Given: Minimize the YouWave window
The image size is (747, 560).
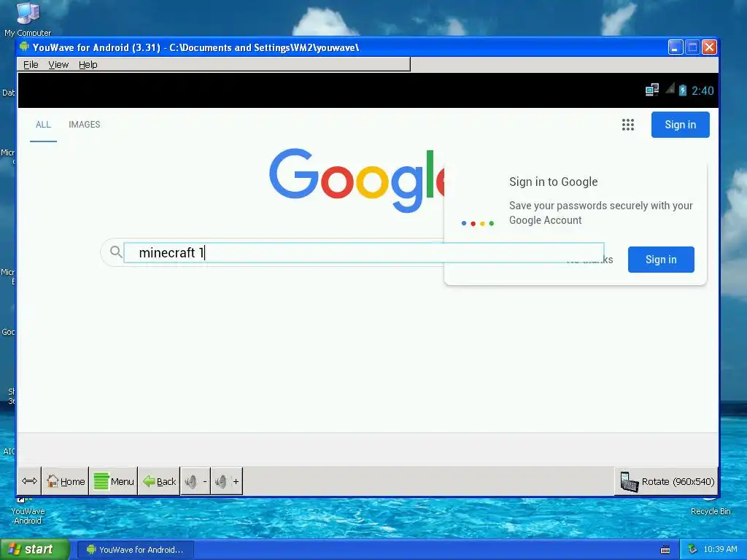Looking at the screenshot, I should (675, 47).
